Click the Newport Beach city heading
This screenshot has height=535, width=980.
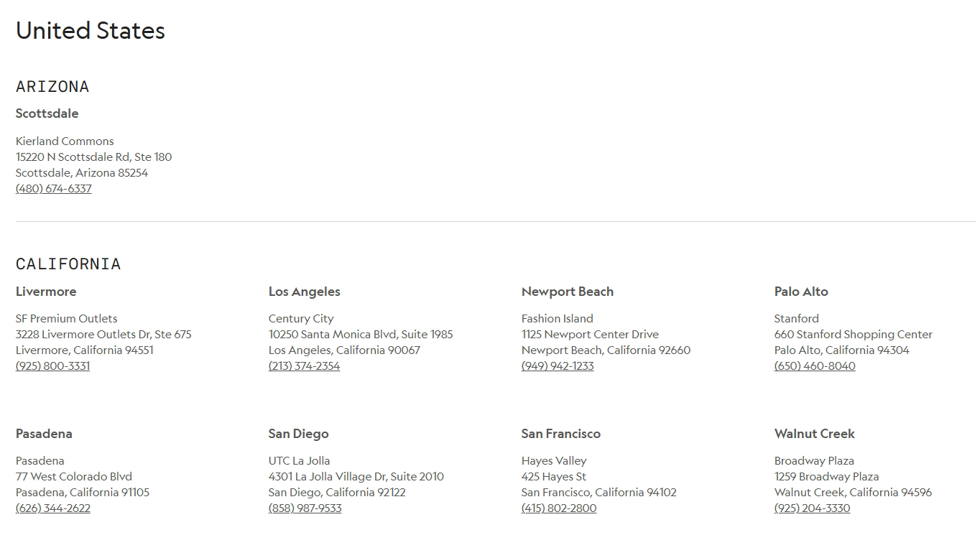(568, 292)
